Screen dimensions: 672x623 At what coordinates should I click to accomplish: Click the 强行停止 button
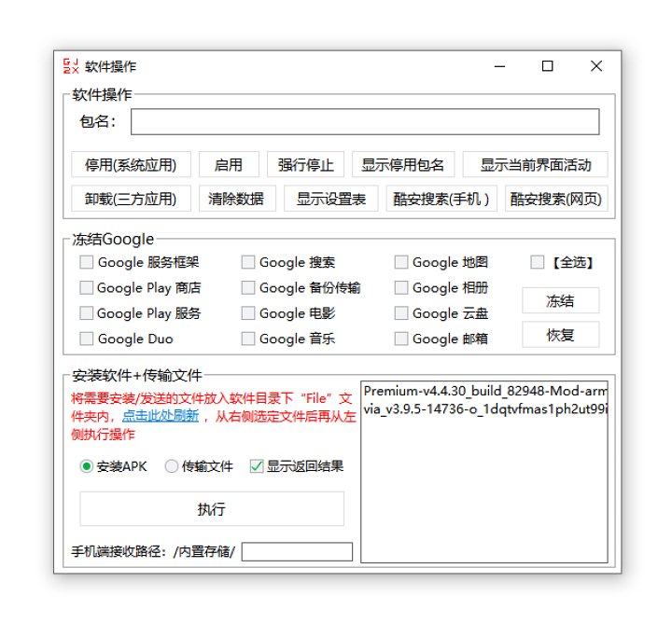point(305,164)
